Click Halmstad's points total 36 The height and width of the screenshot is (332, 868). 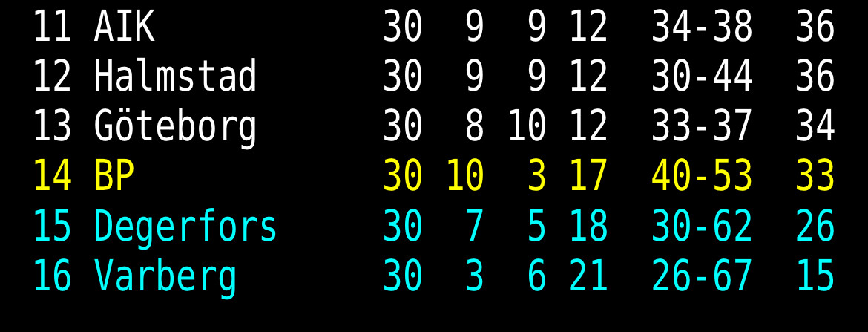[815, 77]
